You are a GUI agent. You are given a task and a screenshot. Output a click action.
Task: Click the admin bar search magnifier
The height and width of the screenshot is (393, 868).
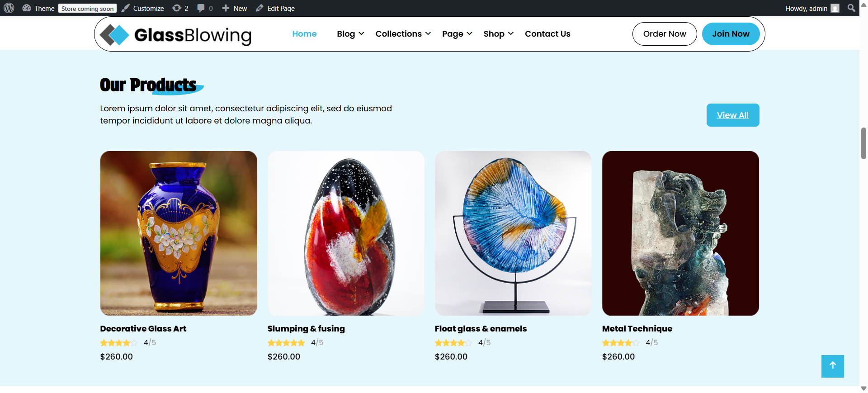[x=851, y=8]
